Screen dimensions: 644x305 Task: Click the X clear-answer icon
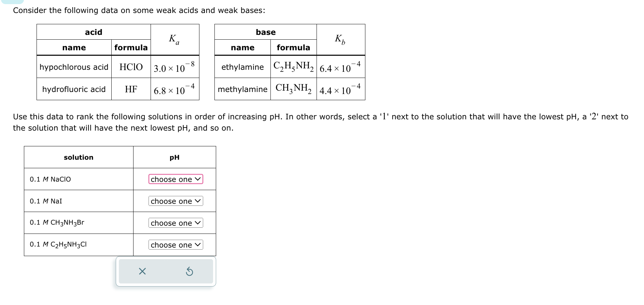pyautogui.click(x=142, y=271)
